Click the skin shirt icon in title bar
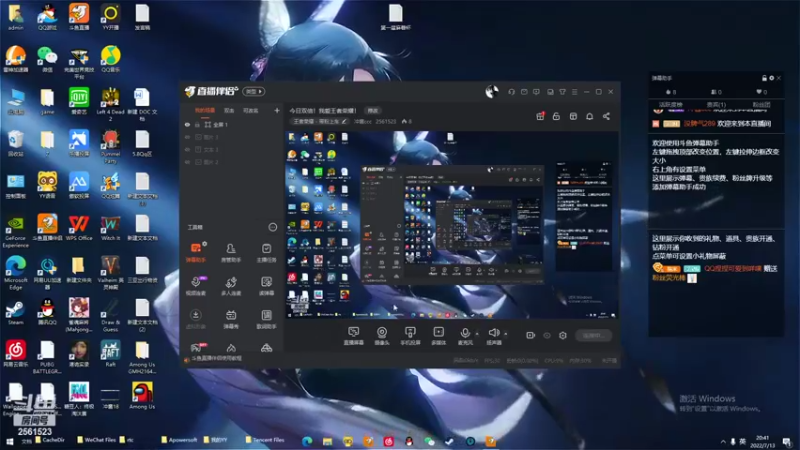 [x=562, y=92]
